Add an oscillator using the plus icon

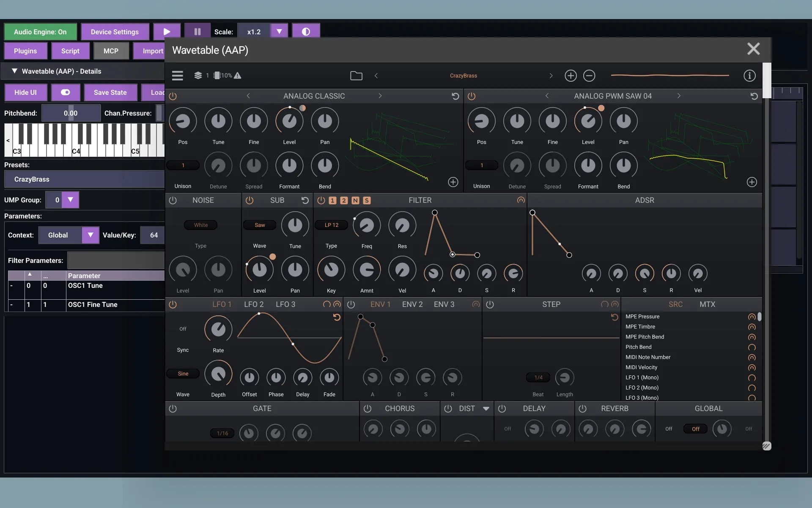pos(571,75)
